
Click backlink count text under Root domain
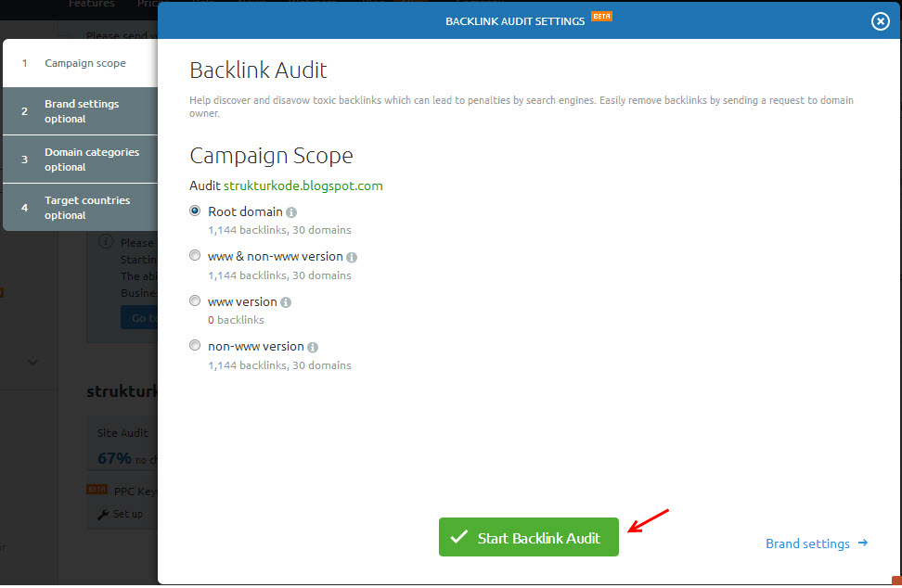pos(279,230)
